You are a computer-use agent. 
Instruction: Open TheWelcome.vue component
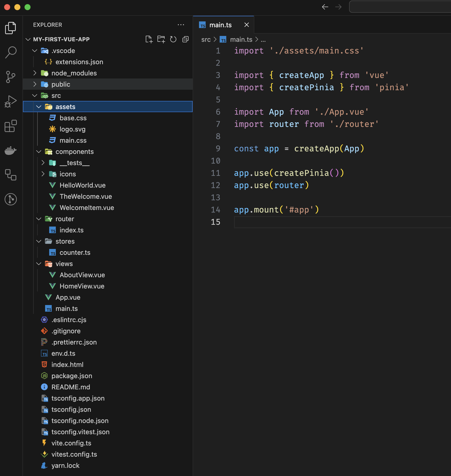[x=108, y=196]
